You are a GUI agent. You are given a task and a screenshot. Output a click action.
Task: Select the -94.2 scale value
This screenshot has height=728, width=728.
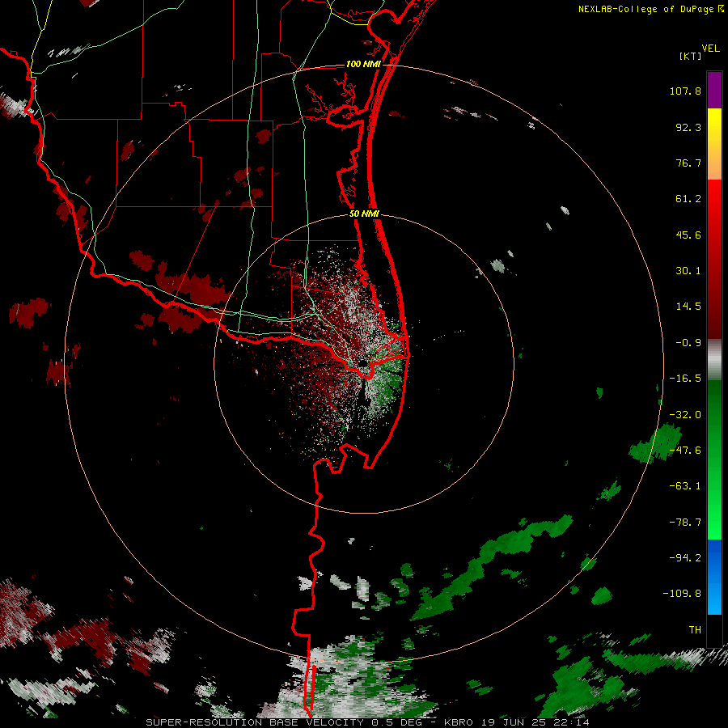[685, 557]
